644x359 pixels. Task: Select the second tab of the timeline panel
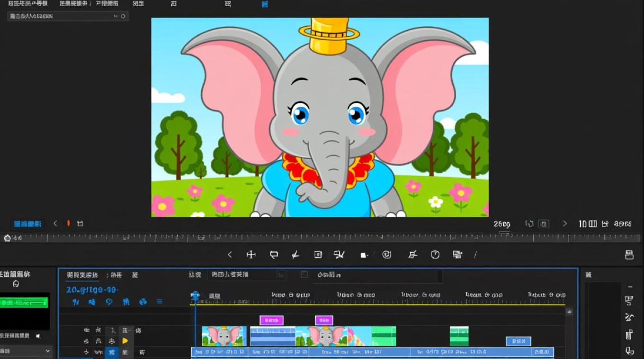click(115, 275)
